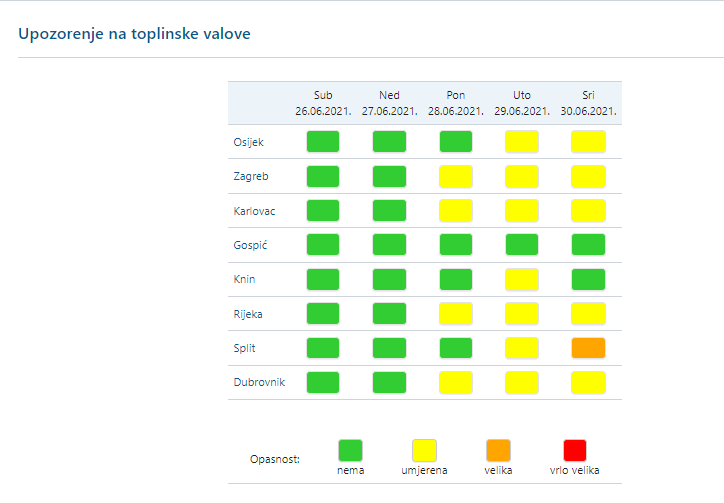
Task: Click Karlovac's Tuesday yellow indicator
Action: pyautogui.click(x=521, y=210)
